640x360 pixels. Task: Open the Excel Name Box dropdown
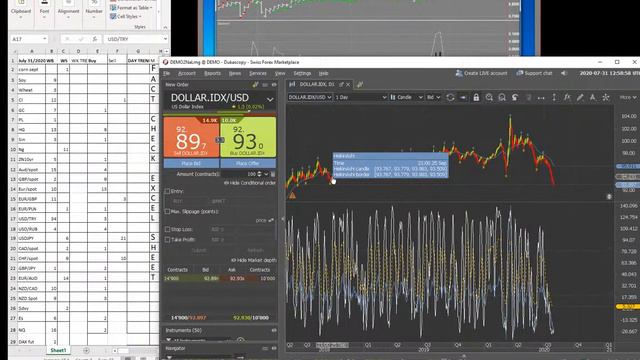(44, 39)
